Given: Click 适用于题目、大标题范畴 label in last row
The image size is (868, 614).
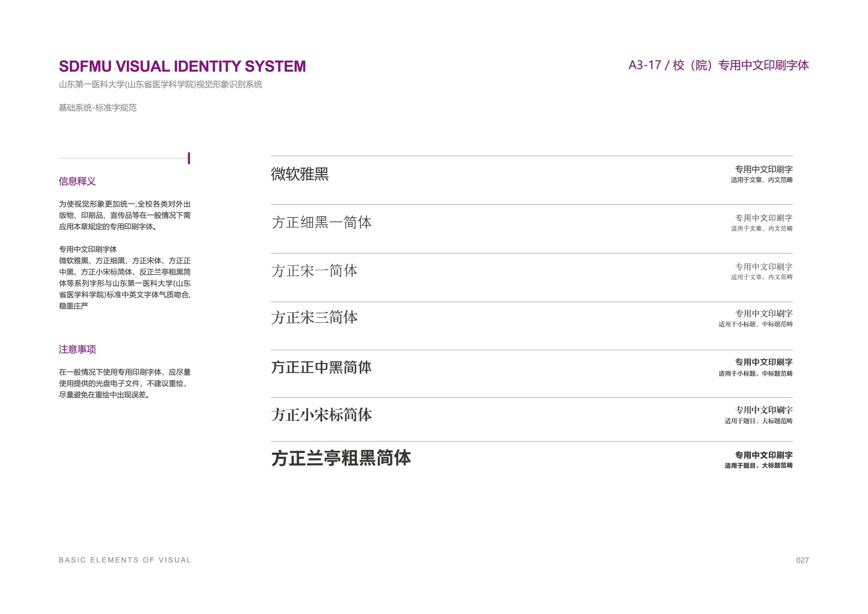Looking at the screenshot, I should click(x=758, y=466).
